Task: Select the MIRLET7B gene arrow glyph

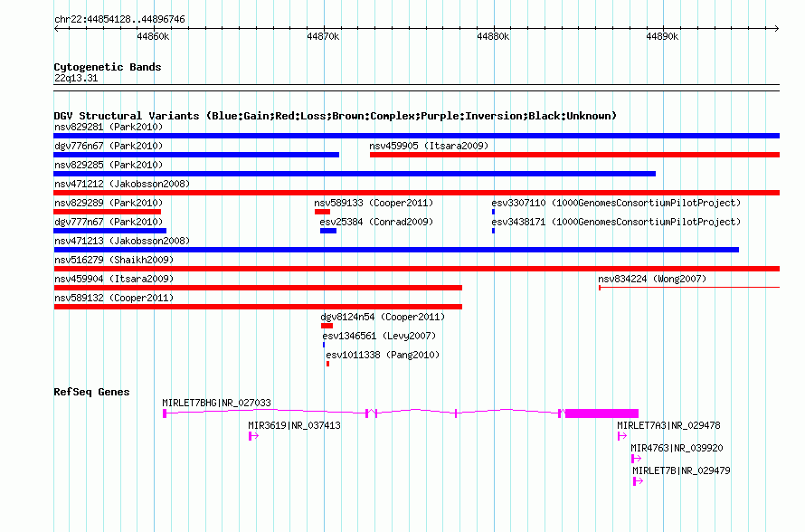Action: tap(639, 481)
